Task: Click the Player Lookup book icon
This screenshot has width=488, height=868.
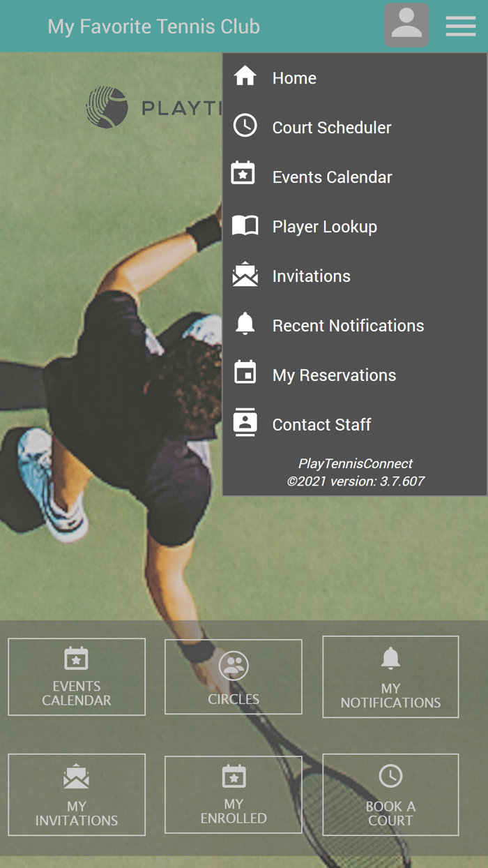Action: click(x=245, y=225)
